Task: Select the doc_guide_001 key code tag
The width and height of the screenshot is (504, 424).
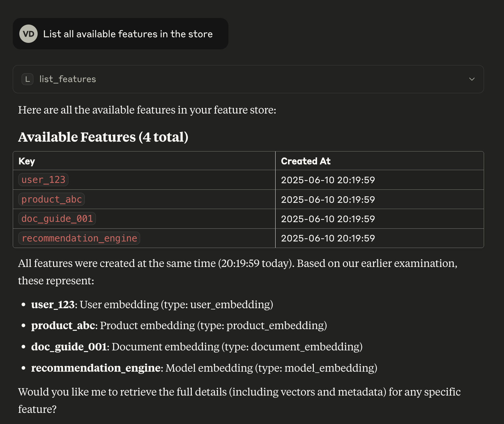Action: pyautogui.click(x=57, y=219)
